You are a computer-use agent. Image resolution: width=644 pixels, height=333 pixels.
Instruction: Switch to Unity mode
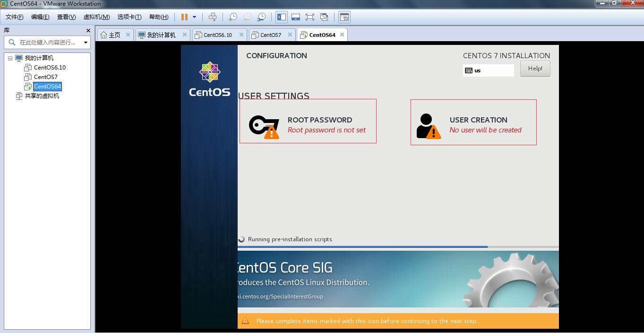click(x=324, y=17)
